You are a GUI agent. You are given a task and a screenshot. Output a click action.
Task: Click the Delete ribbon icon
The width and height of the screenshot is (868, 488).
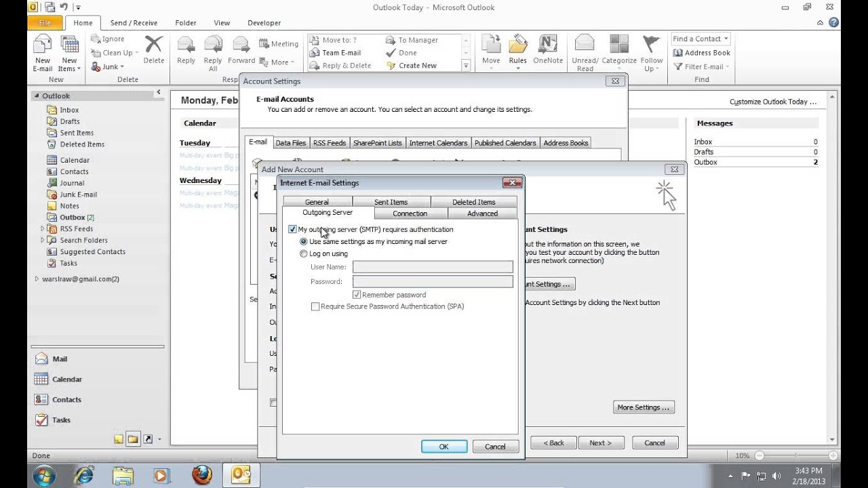pos(153,51)
